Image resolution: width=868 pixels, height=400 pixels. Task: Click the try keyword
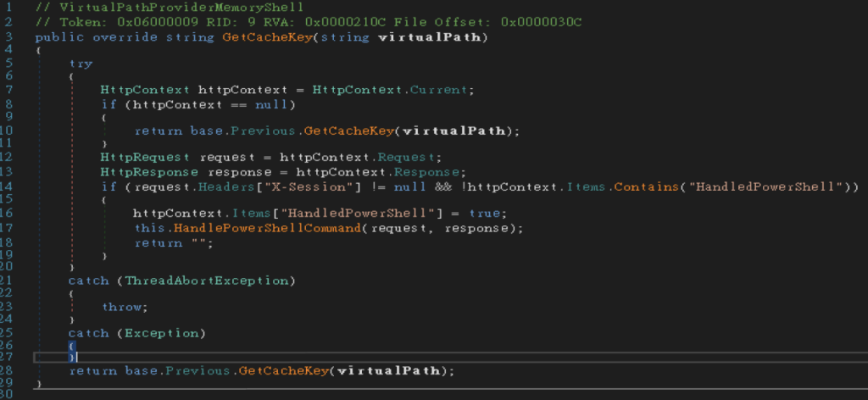click(81, 64)
